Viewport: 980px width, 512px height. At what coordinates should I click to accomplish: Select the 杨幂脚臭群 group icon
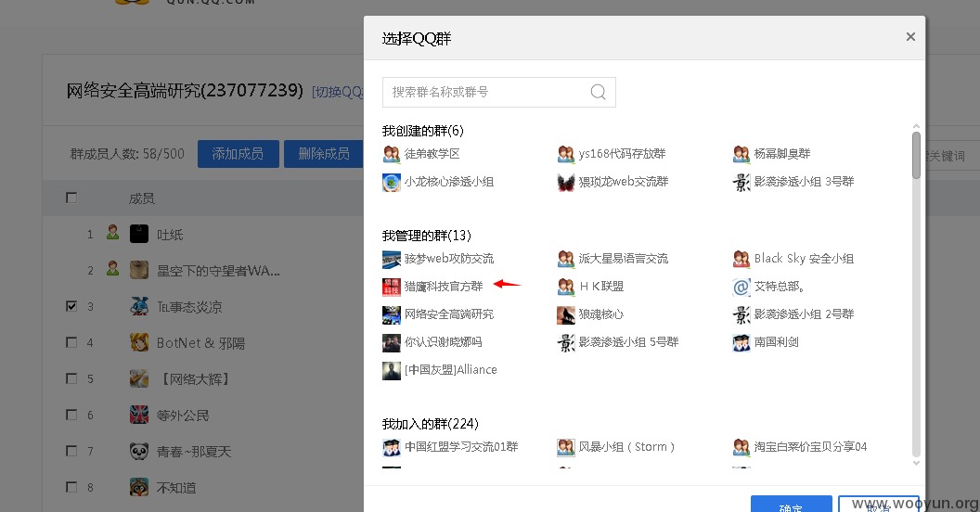click(741, 154)
